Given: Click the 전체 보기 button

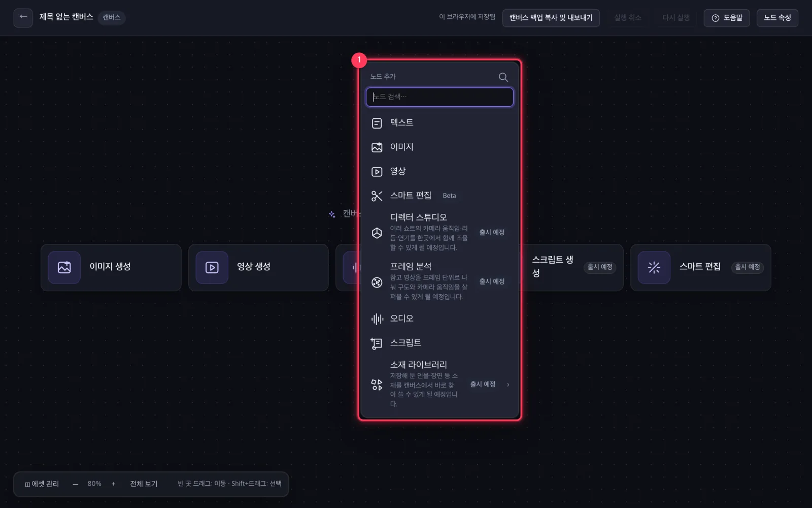Looking at the screenshot, I should point(144,484).
